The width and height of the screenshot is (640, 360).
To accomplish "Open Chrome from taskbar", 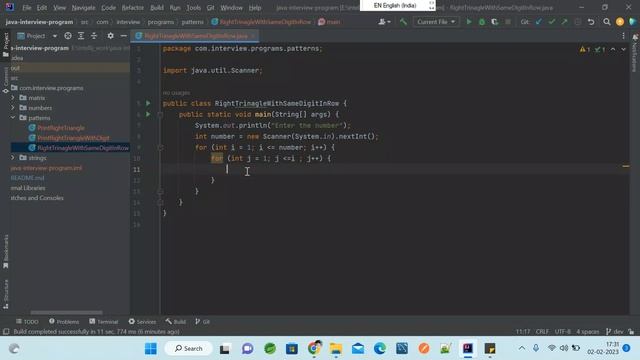I will coord(314,349).
